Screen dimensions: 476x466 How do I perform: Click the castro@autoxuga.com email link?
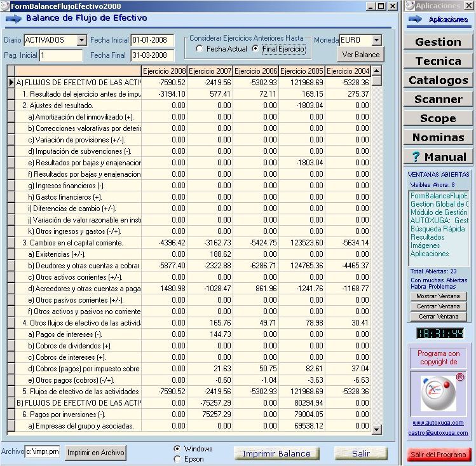pyautogui.click(x=438, y=433)
